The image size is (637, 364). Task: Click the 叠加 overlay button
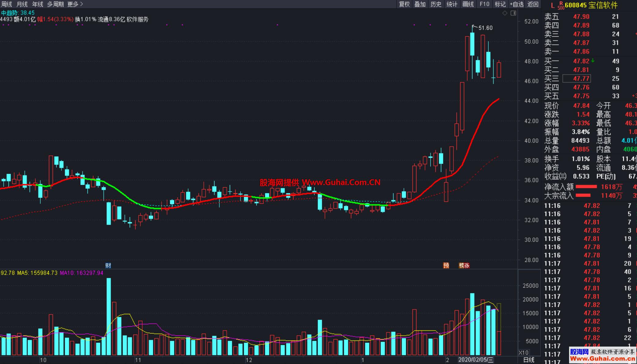click(x=420, y=4)
